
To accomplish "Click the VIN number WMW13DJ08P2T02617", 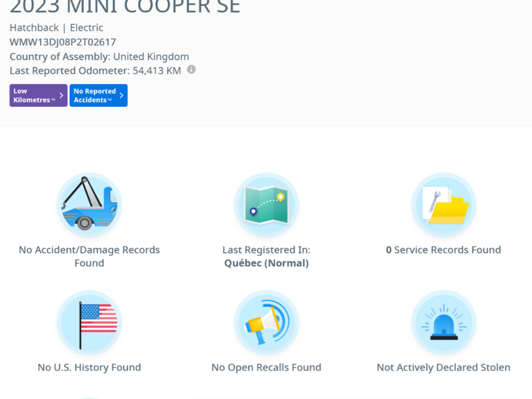I will [x=63, y=42].
